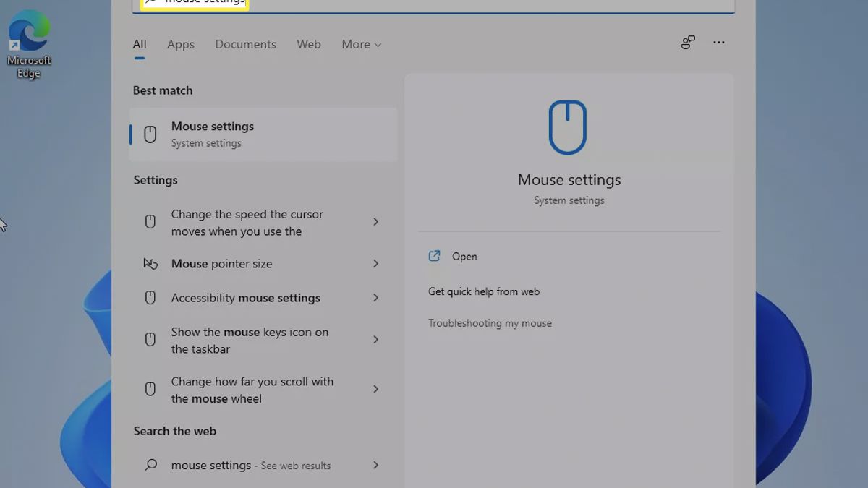This screenshot has width=868, height=488.
Task: Click the external-link icon beside Open
Action: [434, 256]
